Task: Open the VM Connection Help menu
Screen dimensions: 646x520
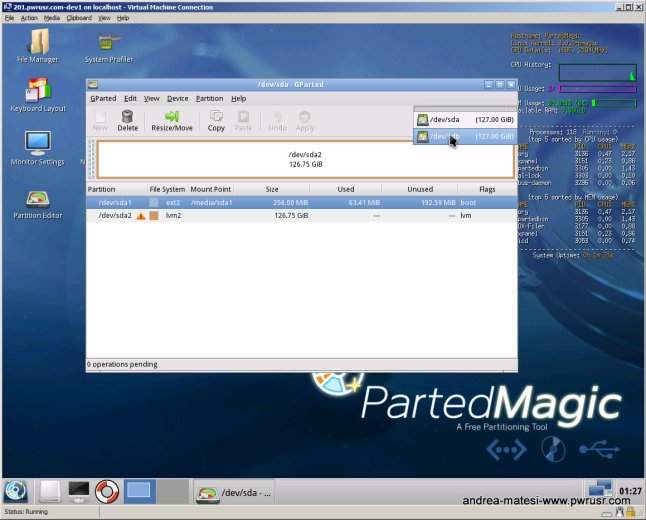Action: pos(123,18)
